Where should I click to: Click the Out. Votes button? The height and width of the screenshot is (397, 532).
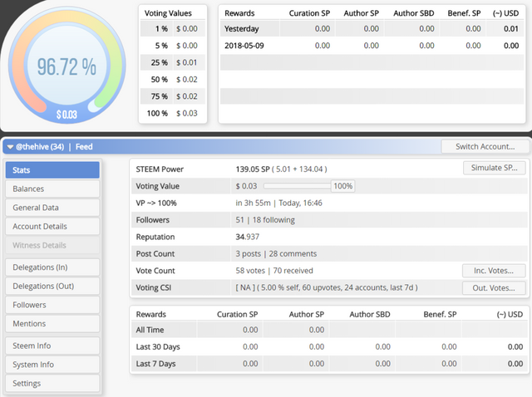(x=494, y=288)
